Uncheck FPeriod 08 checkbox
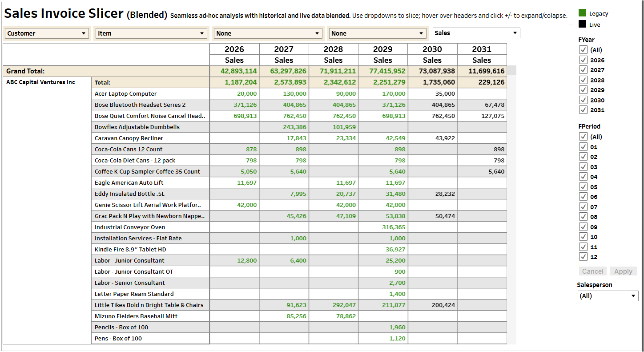 coord(584,217)
